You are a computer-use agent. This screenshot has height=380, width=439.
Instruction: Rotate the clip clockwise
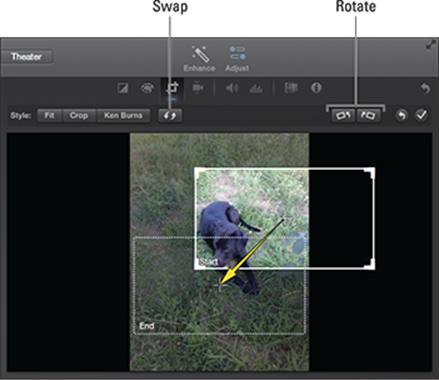(x=368, y=116)
